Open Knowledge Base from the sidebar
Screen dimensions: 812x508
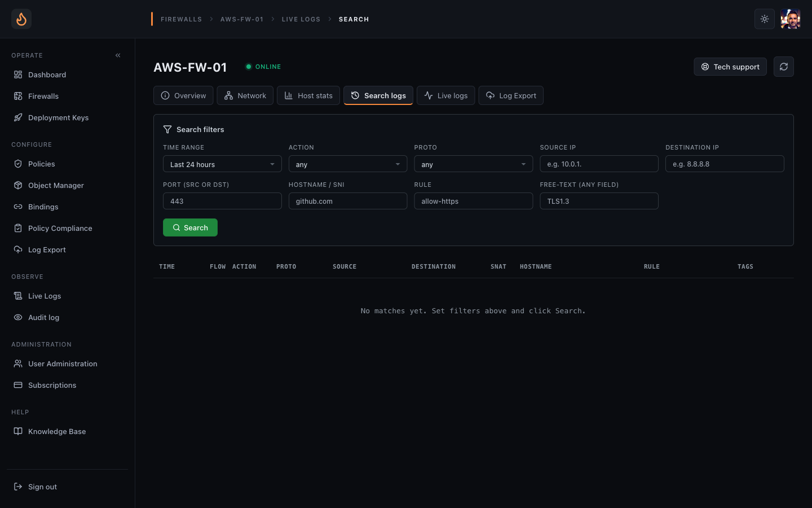67,431
